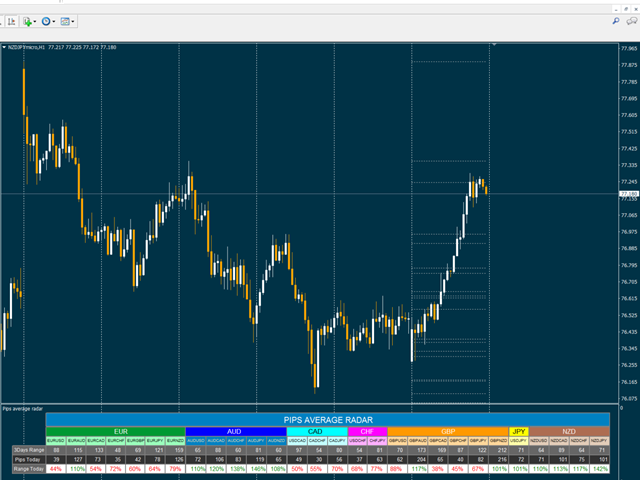Click the EURUSD pair label

pos(56,441)
